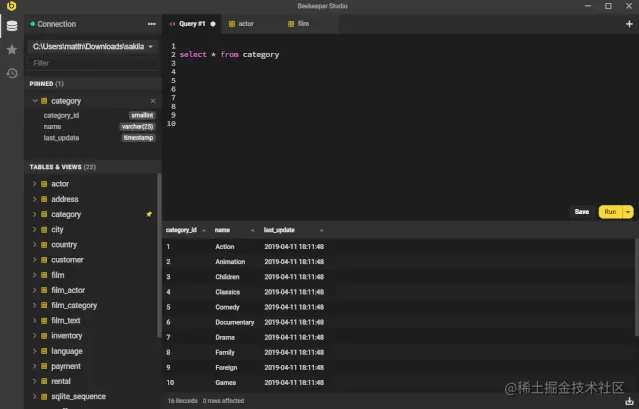639x409 pixels.
Task: Click the Filter input field
Action: pyautogui.click(x=93, y=64)
